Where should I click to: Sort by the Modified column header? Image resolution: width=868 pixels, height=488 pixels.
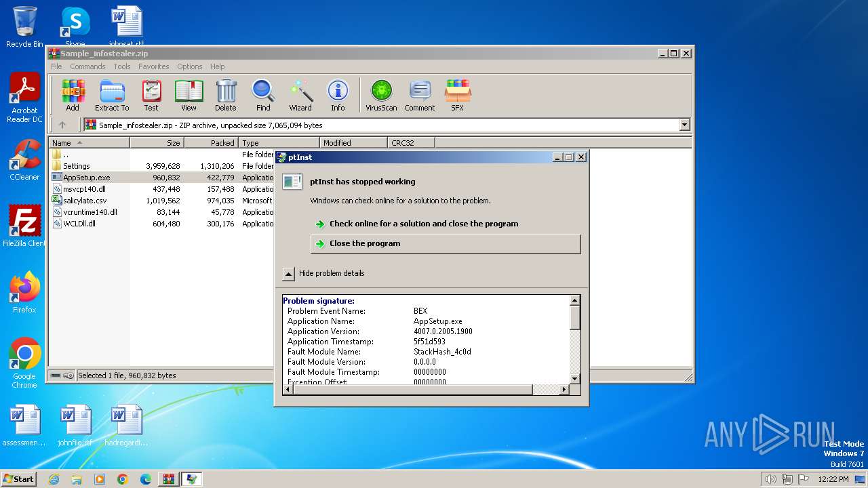(353, 143)
